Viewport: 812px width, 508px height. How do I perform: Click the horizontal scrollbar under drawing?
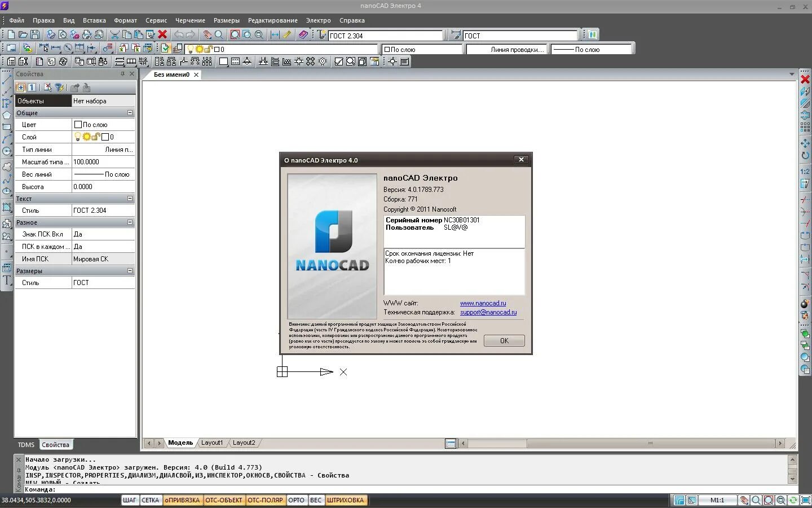[622, 444]
